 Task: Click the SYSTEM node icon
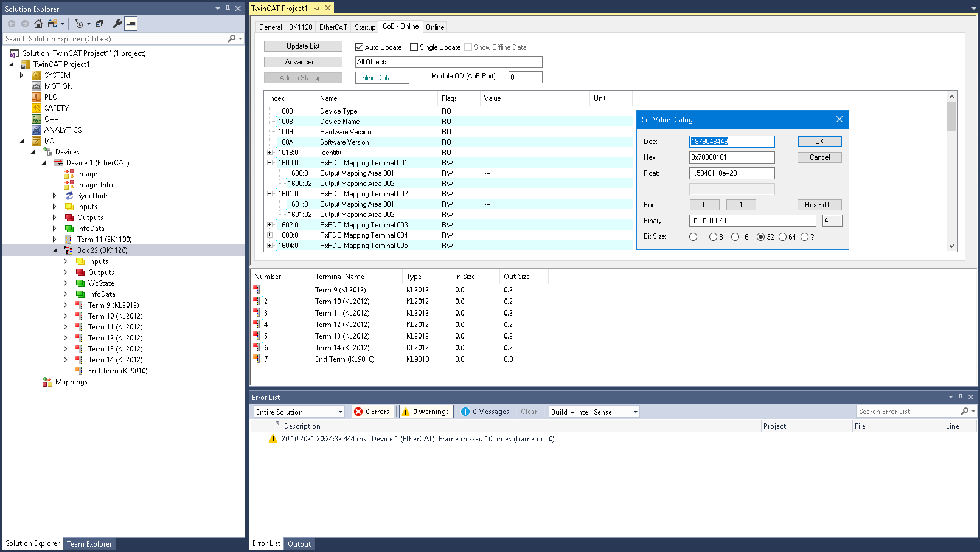pyautogui.click(x=36, y=75)
